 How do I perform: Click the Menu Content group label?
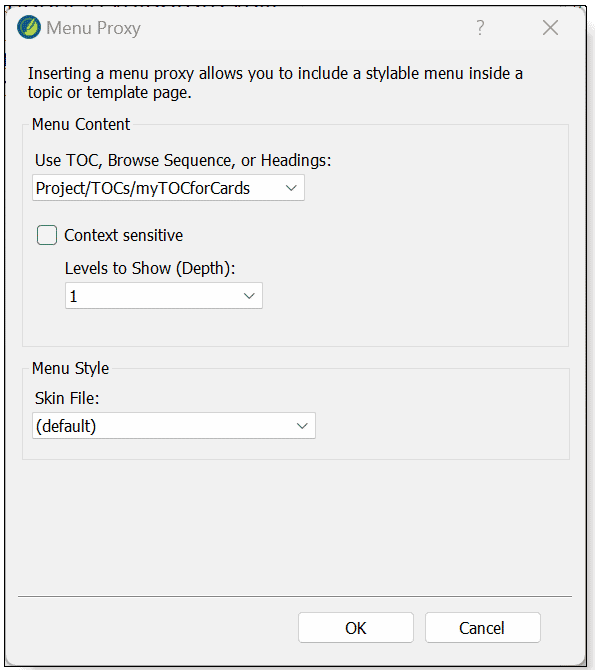point(81,124)
